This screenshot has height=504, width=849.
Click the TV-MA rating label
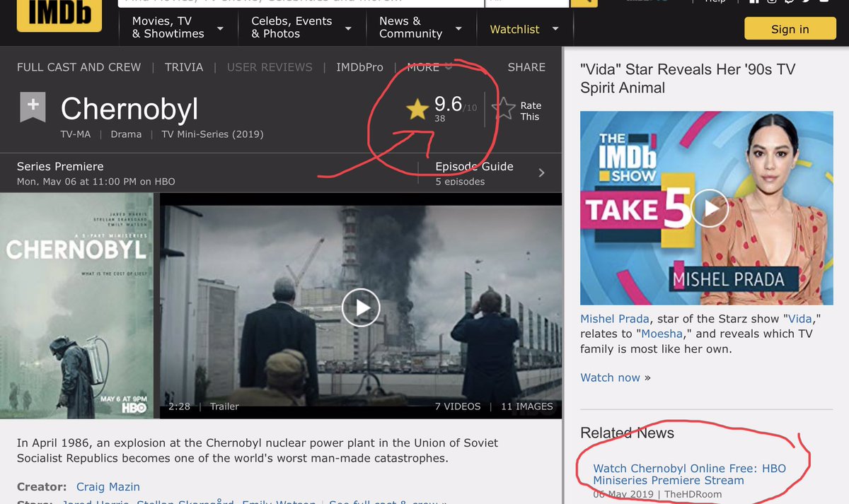click(x=75, y=134)
